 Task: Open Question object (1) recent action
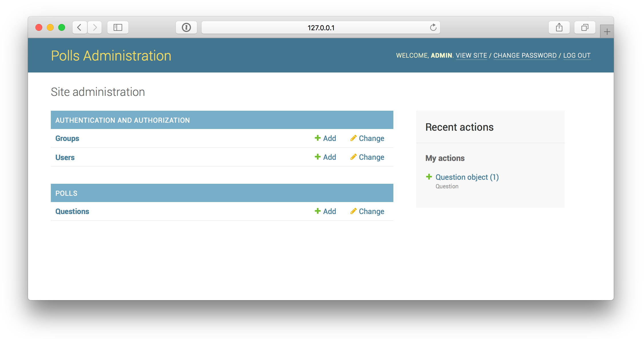click(467, 177)
